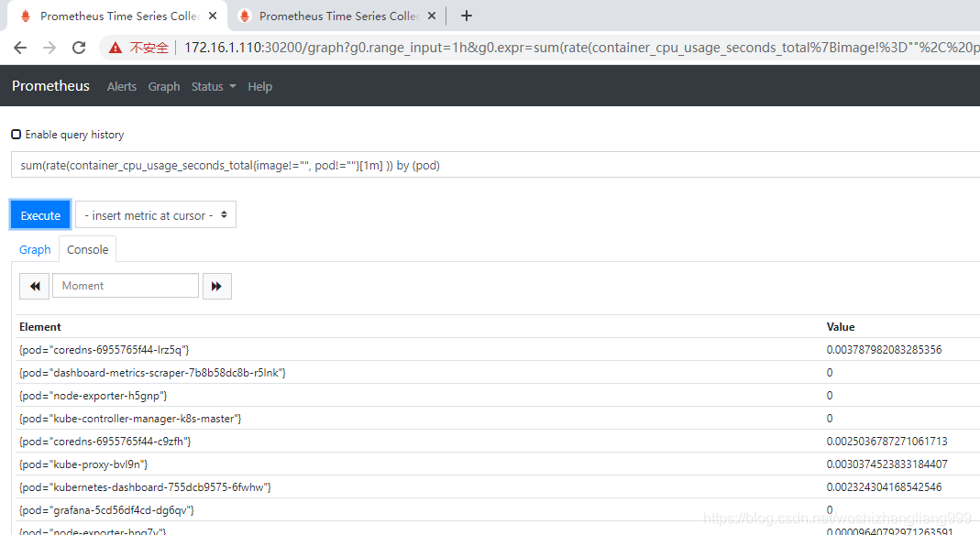Select the kubernetes-dashboard-755dcb9575-6fwhw pod row
This screenshot has height=535, width=980.
(x=498, y=487)
